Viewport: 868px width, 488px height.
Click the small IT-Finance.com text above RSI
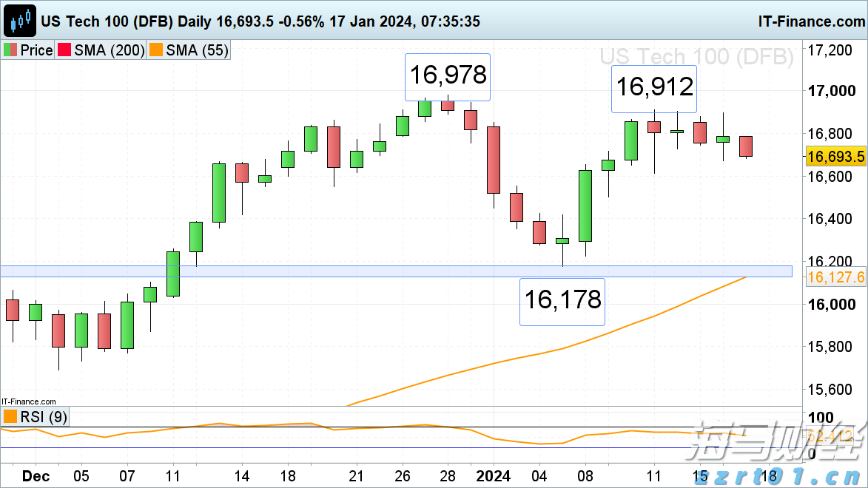click(29, 401)
